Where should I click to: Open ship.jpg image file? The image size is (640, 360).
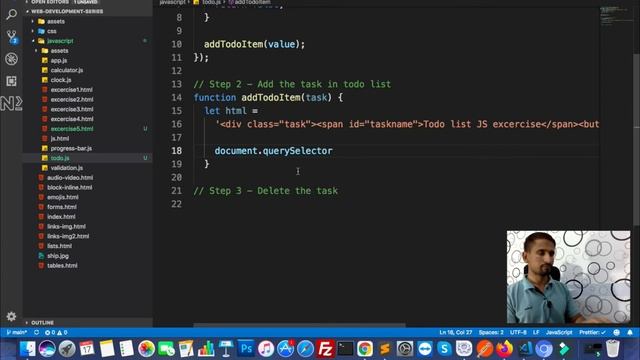pyautogui.click(x=58, y=256)
